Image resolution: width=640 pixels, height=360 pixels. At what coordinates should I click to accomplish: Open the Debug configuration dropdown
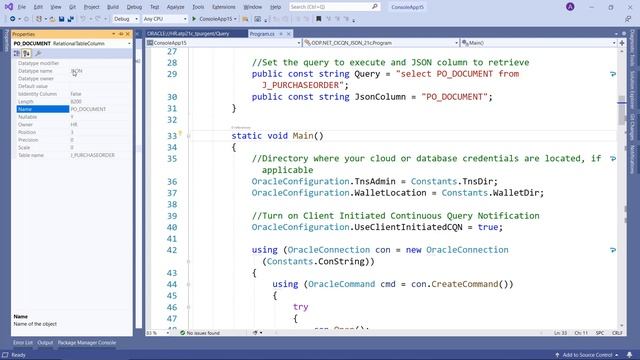pos(126,19)
